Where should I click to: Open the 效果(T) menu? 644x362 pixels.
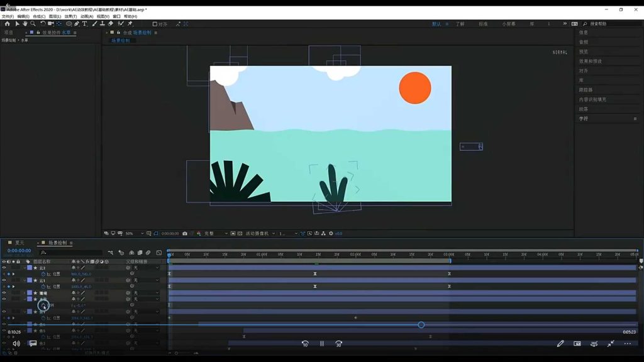[69, 16]
